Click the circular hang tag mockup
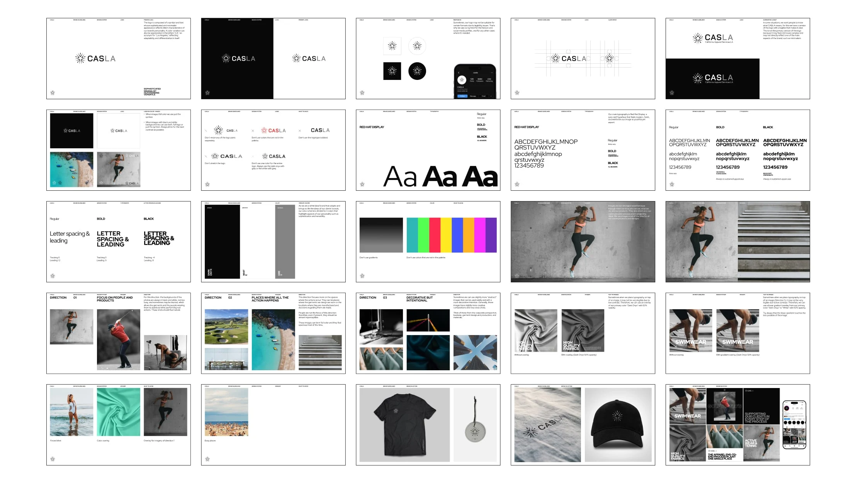The width and height of the screenshot is (868, 483). pos(475,431)
